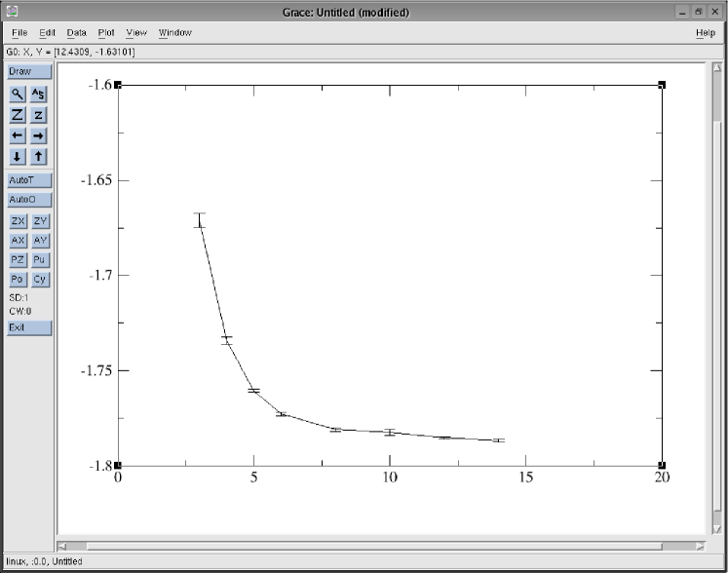The width and height of the screenshot is (728, 573).
Task: Click the Po pop button
Action: (x=19, y=280)
